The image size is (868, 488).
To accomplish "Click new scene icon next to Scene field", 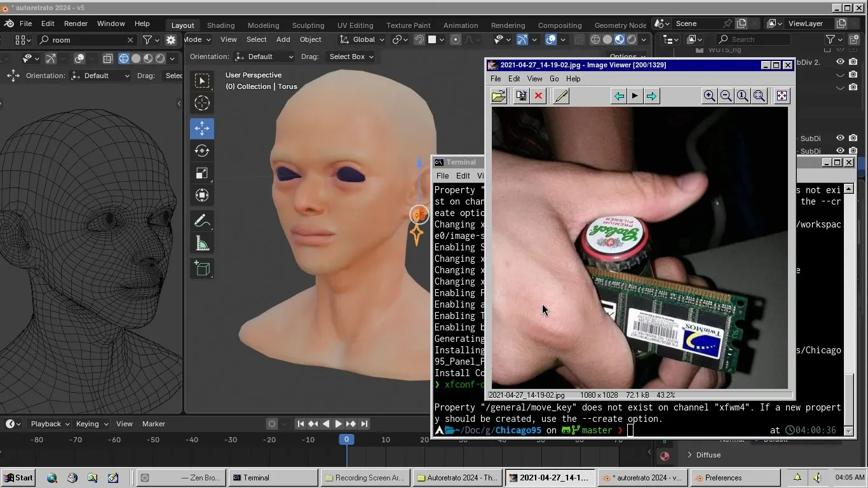I will click(742, 24).
